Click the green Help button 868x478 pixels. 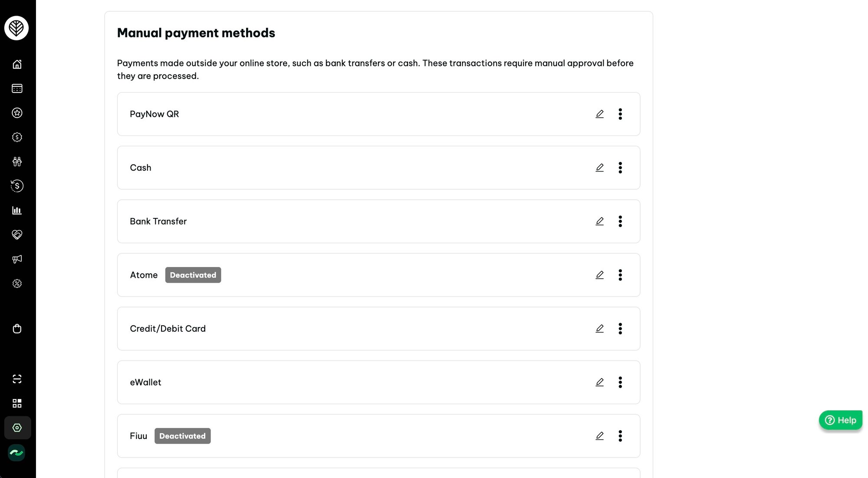coord(840,420)
